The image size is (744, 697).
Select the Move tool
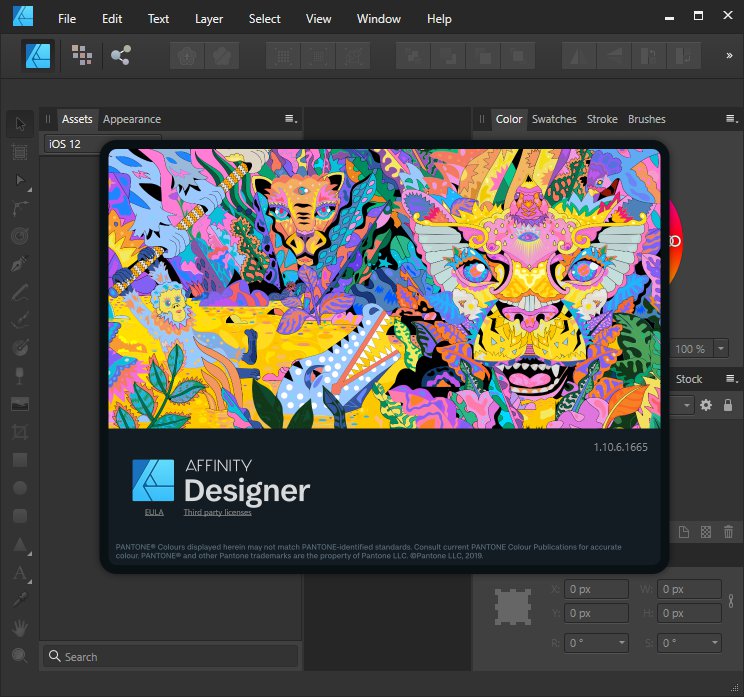tap(20, 124)
